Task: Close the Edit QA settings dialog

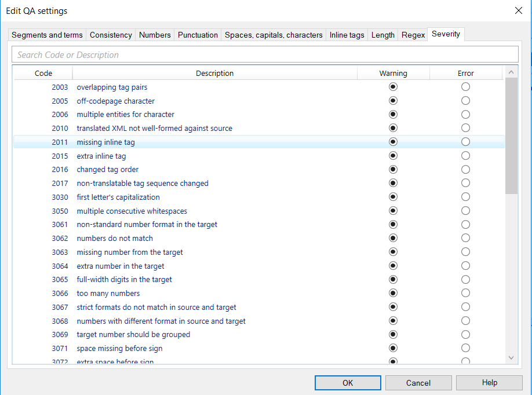Action: pyautogui.click(x=518, y=10)
